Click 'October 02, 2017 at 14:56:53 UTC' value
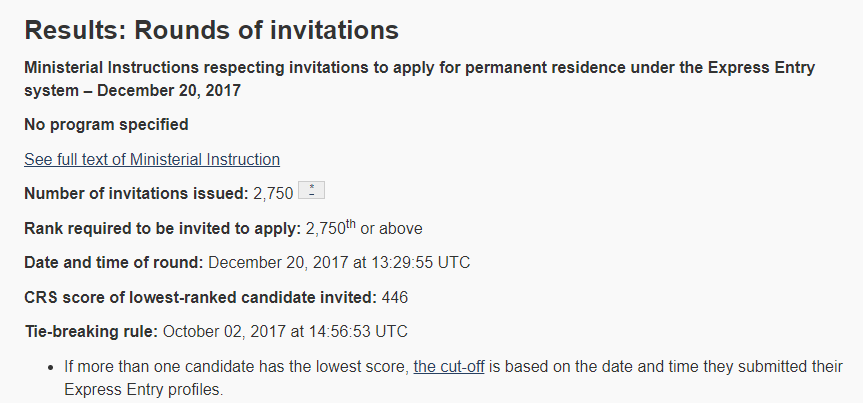863x403 pixels. [285, 332]
